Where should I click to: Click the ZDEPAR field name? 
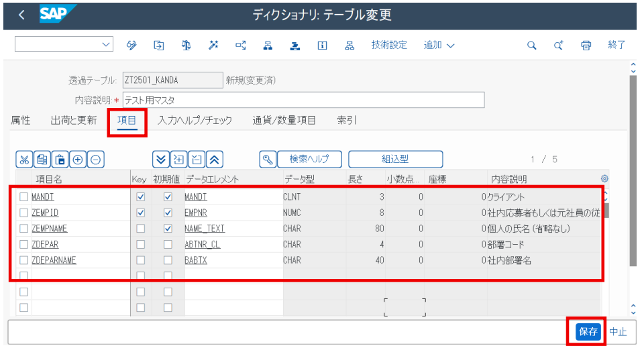[45, 244]
